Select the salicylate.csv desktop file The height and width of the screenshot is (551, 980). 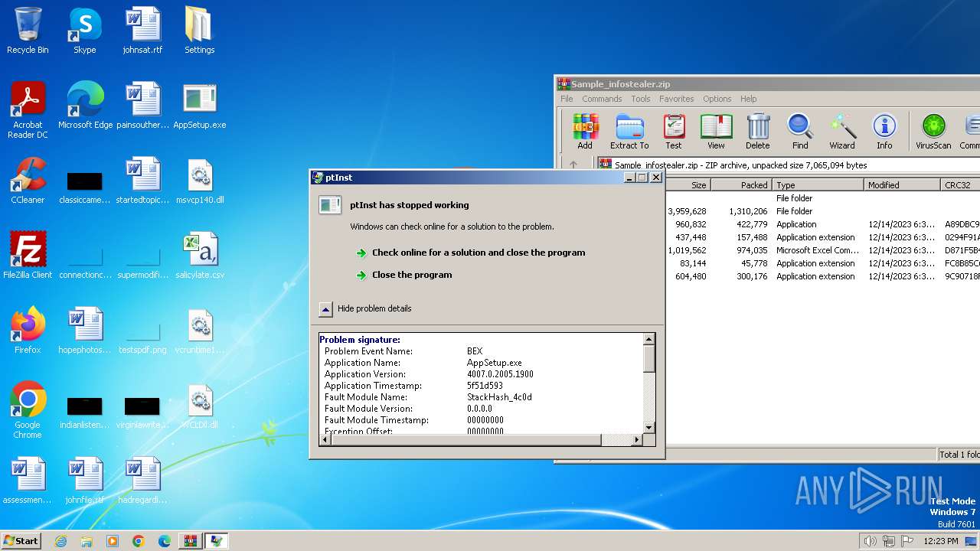(200, 256)
